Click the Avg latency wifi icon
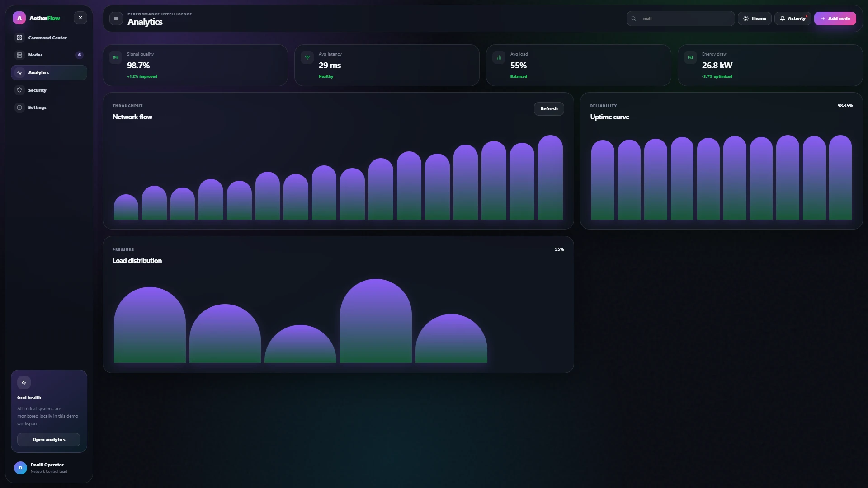 pyautogui.click(x=307, y=57)
